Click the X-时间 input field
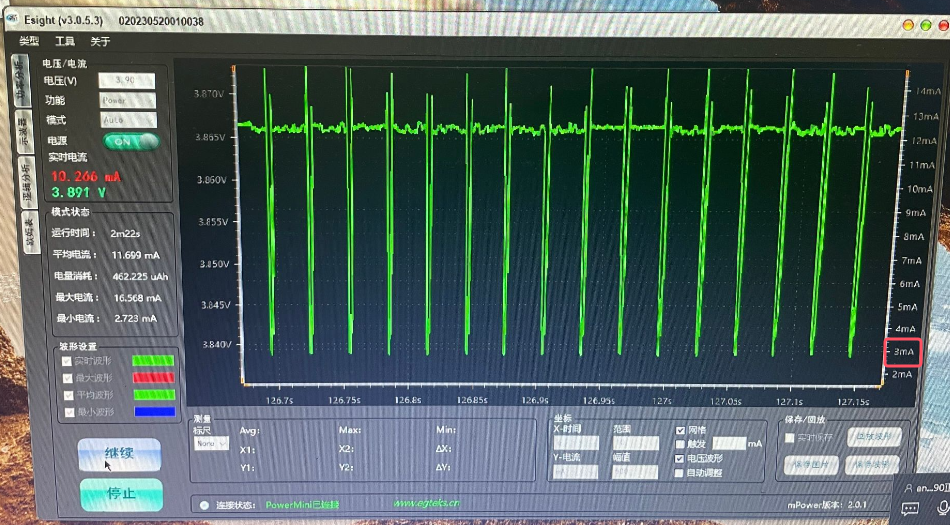The height and width of the screenshot is (525, 950). (x=576, y=443)
